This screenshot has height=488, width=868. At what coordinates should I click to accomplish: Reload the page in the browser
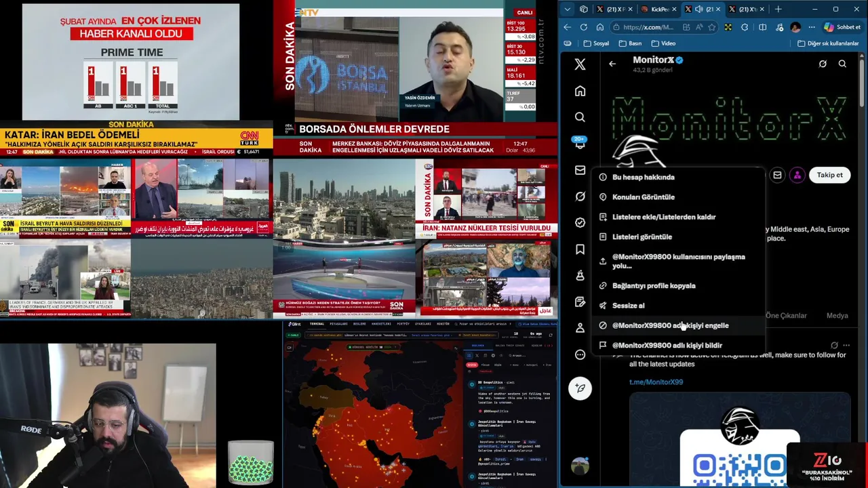tap(584, 27)
